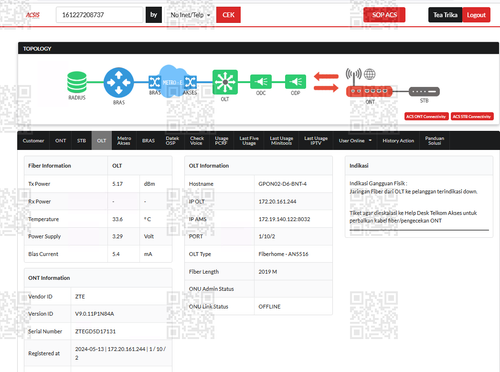Click the Logout button

tap(476, 15)
